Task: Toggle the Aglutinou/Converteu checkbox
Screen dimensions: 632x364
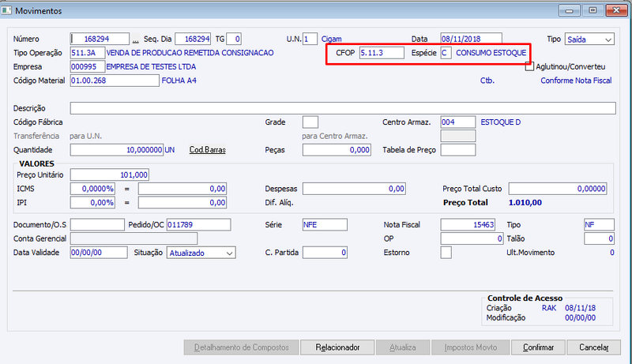Action: coord(529,66)
